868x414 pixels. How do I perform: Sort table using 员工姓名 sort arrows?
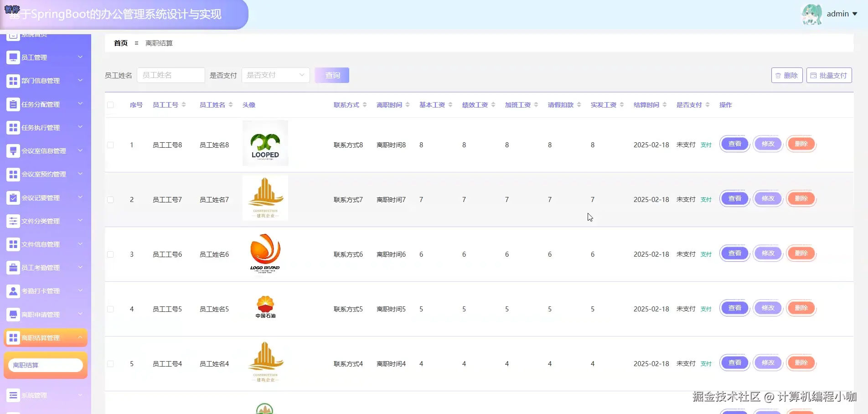coord(231,105)
